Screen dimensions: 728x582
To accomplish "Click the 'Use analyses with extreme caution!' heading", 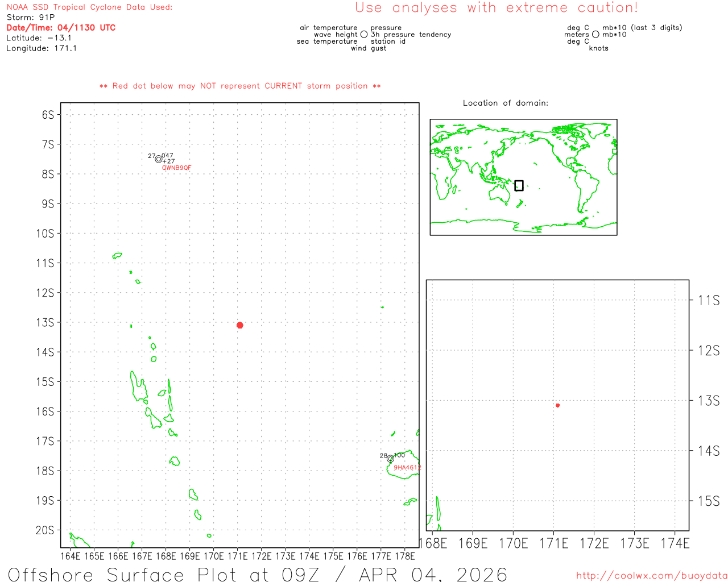I will (x=496, y=8).
